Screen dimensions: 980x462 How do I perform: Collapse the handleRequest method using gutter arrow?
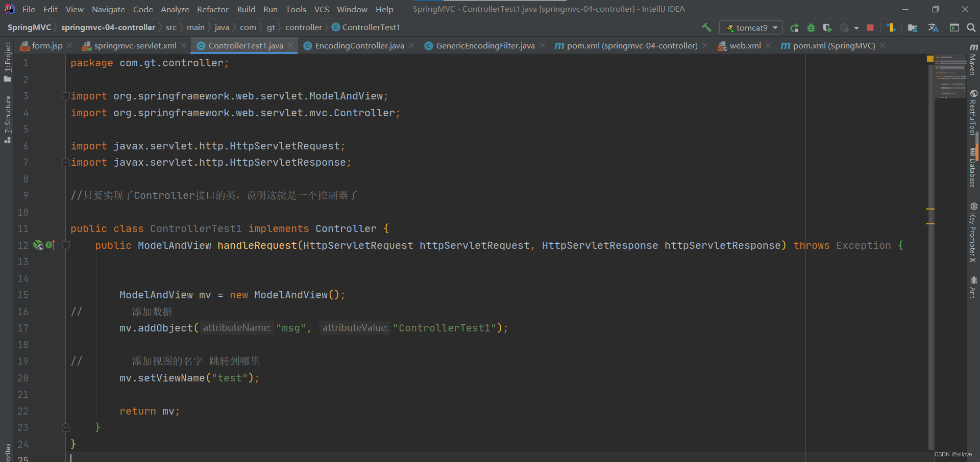(65, 245)
